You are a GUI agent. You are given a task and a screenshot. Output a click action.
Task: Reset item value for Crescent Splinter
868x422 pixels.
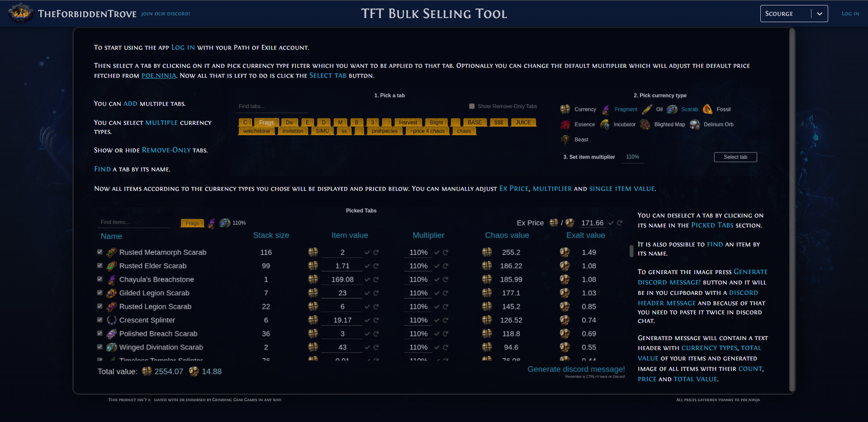(376, 320)
